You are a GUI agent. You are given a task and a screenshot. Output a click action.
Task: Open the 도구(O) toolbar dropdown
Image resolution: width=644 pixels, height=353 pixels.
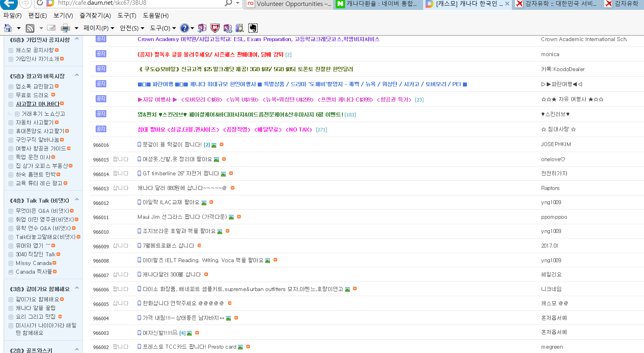point(162,28)
